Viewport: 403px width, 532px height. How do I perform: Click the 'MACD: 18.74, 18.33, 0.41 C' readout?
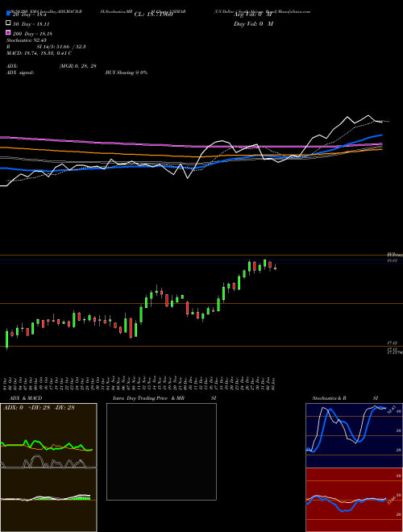click(x=39, y=53)
